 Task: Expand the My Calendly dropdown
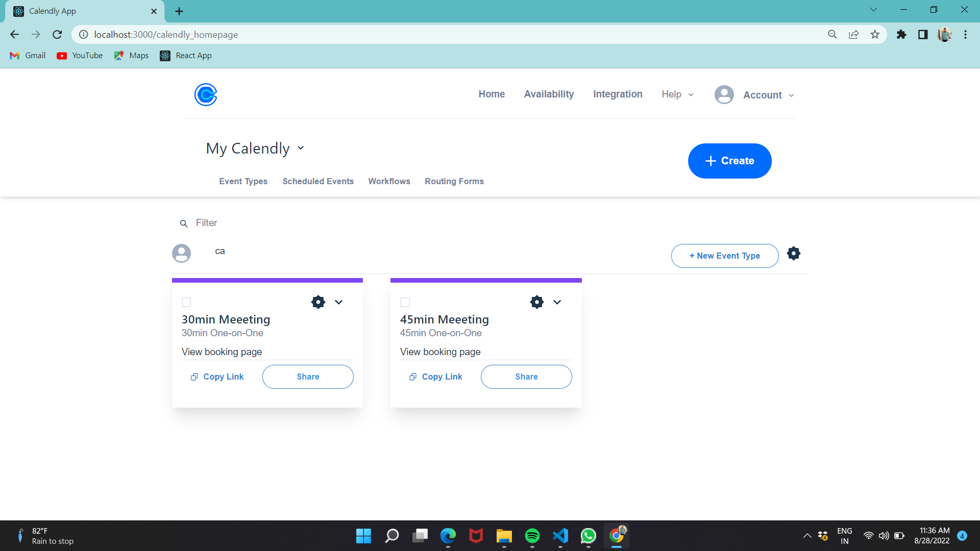[301, 148]
